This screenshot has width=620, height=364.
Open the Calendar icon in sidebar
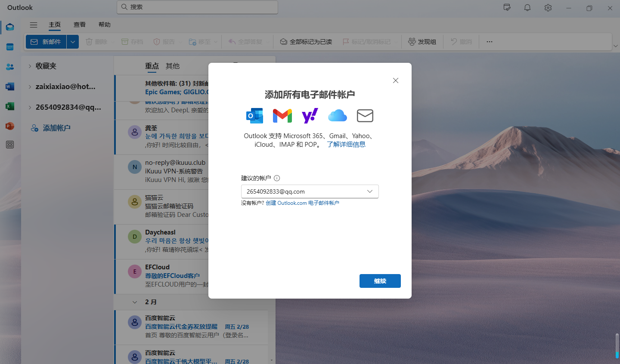pyautogui.click(x=10, y=47)
